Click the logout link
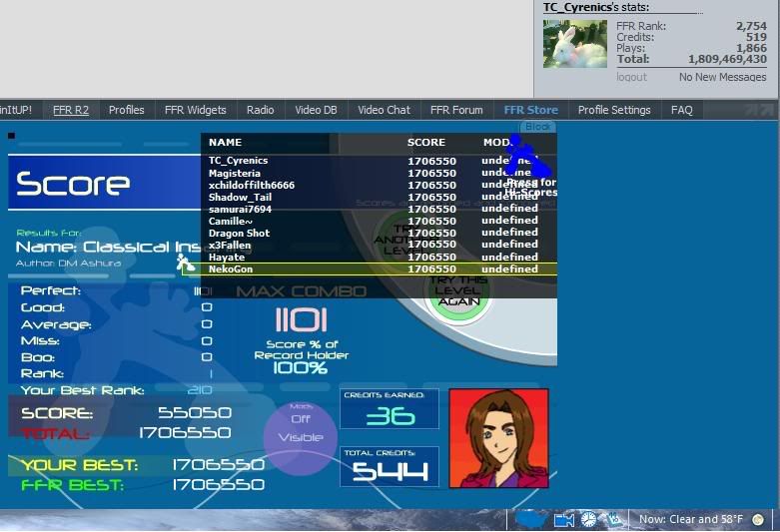The image size is (780, 532). click(x=631, y=77)
